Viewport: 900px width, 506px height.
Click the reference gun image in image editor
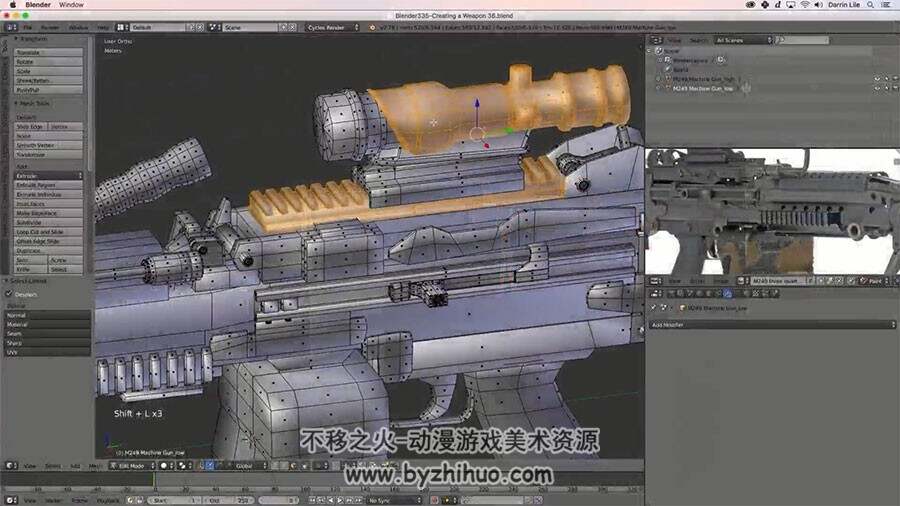pos(773,212)
